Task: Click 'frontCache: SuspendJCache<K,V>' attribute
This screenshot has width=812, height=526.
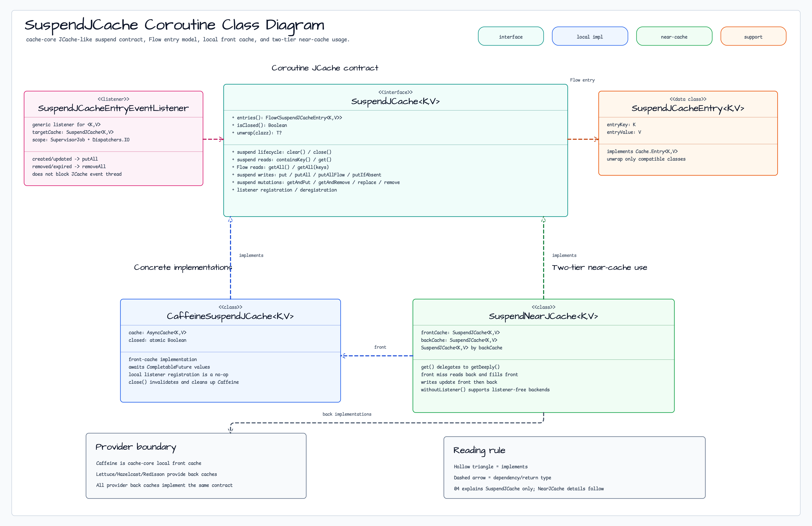Action: [460, 333]
